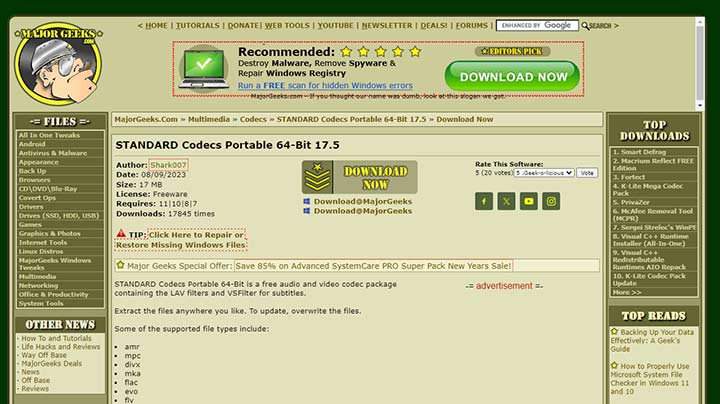720x404 pixels.
Task: Click the Vote button
Action: 587,173
